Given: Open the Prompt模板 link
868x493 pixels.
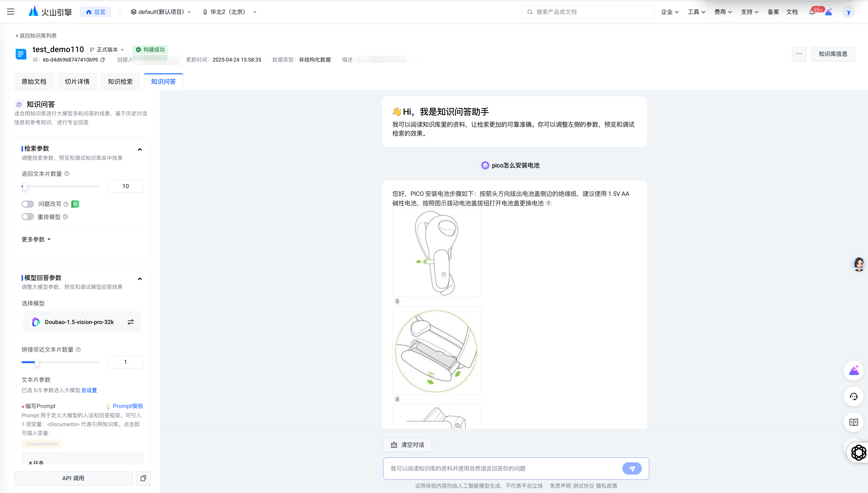Looking at the screenshot, I should pyautogui.click(x=127, y=406).
